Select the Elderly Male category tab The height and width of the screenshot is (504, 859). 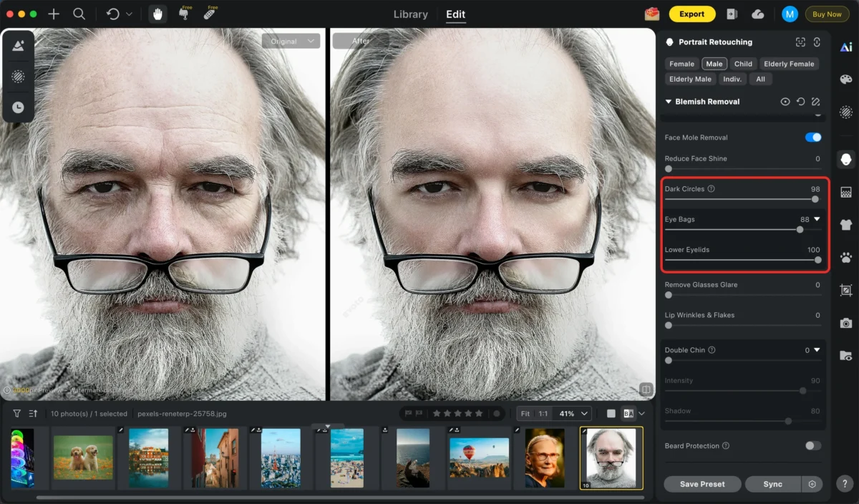pos(690,79)
